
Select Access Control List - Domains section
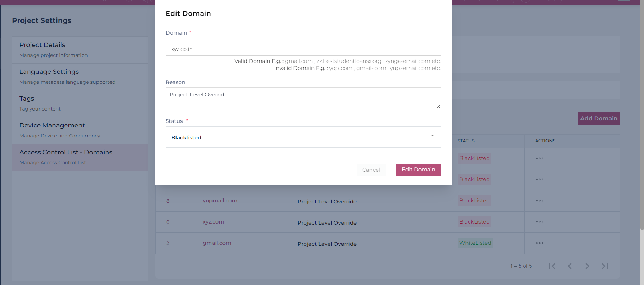(80, 157)
